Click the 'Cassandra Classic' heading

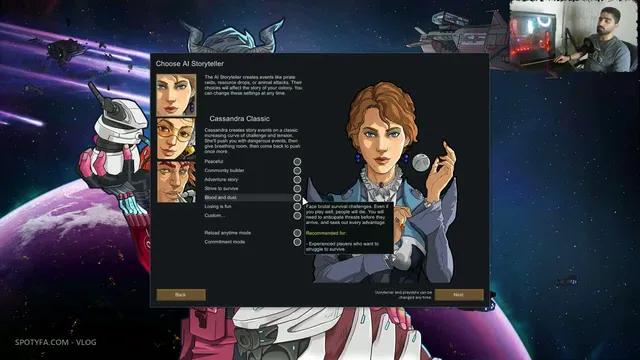(240, 119)
